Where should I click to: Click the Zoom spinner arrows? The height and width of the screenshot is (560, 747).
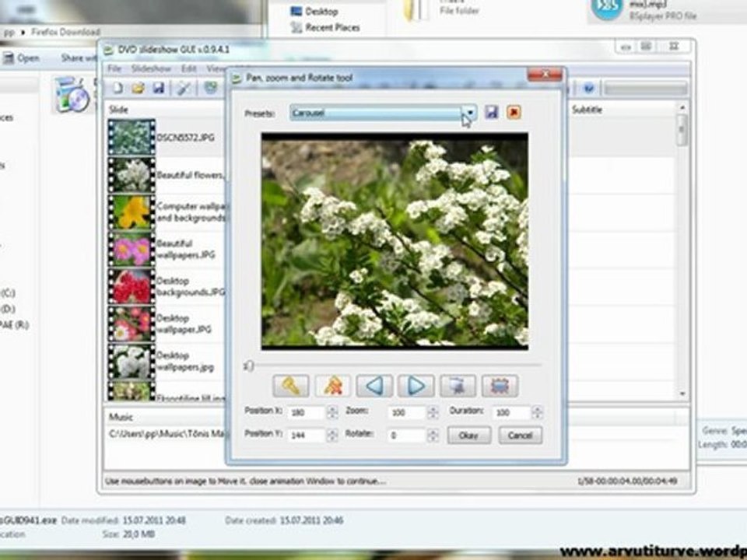(x=433, y=412)
